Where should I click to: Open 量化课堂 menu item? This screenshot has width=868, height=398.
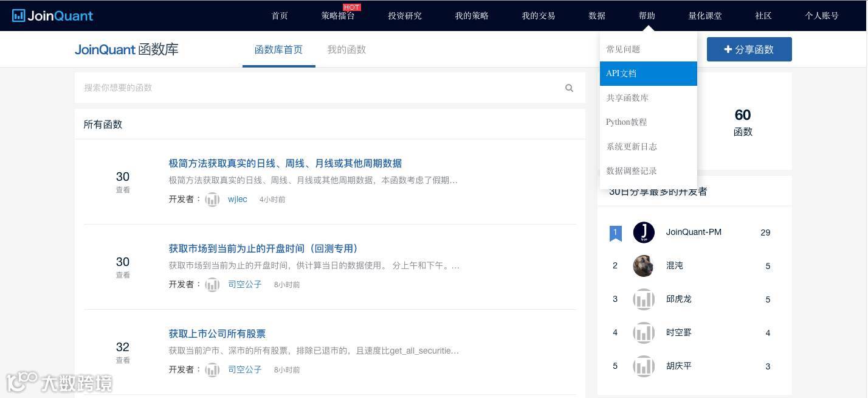coord(705,16)
